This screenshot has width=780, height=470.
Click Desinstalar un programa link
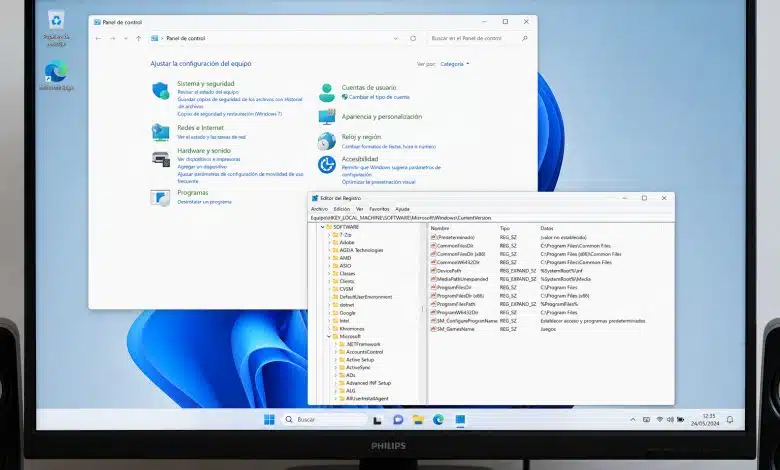pos(204,202)
